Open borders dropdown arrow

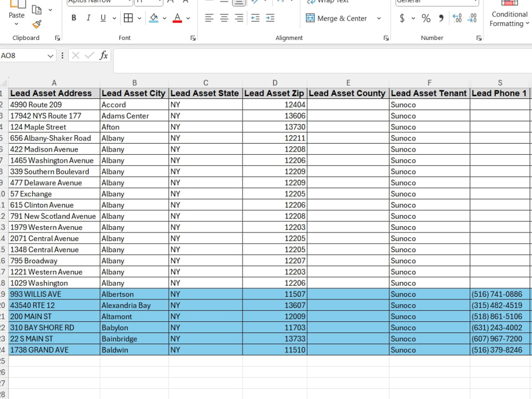pos(139,18)
